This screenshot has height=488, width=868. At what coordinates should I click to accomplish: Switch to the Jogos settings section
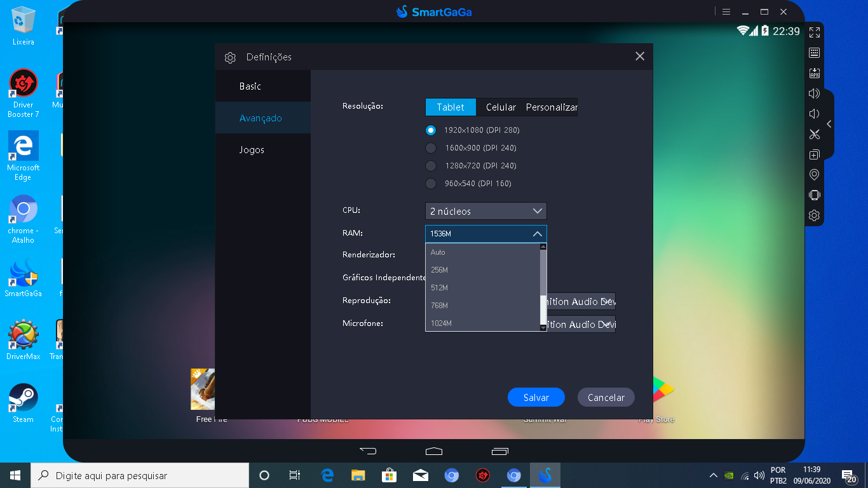click(263, 149)
